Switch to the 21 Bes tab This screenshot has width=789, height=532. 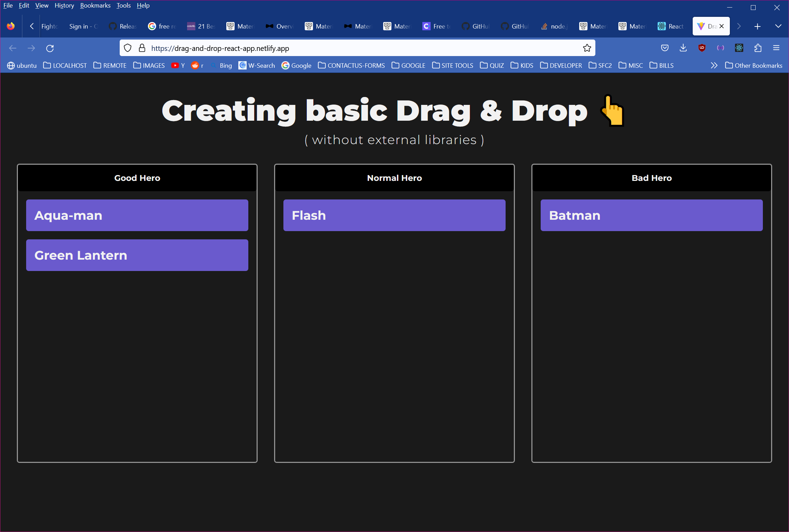pyautogui.click(x=201, y=26)
